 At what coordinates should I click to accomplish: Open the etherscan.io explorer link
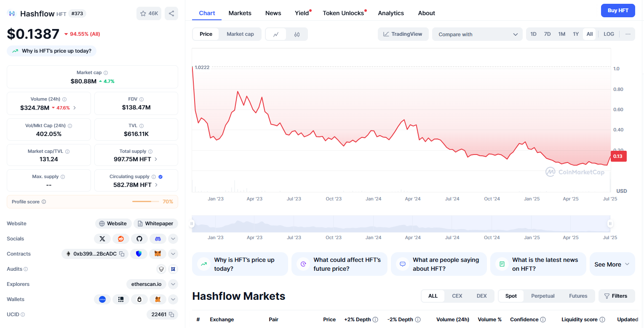point(147,284)
